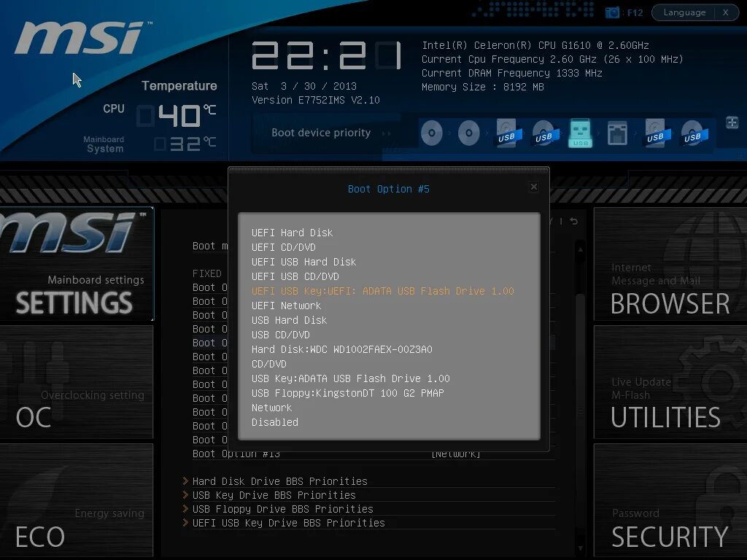The width and height of the screenshot is (747, 560).
Task: Open the Language selector
Action: (684, 12)
